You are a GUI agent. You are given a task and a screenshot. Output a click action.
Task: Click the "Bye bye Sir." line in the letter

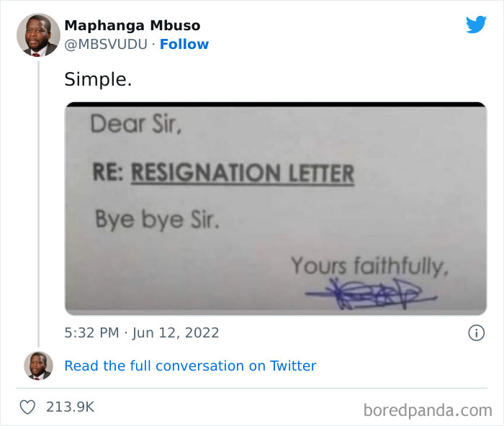coord(157,219)
